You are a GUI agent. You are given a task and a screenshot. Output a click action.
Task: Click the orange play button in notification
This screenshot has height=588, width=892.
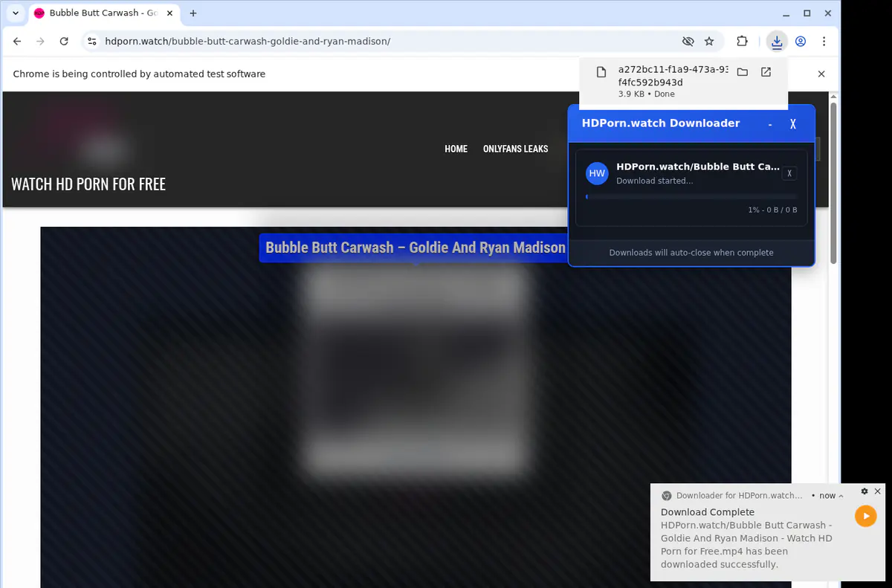[x=865, y=516]
